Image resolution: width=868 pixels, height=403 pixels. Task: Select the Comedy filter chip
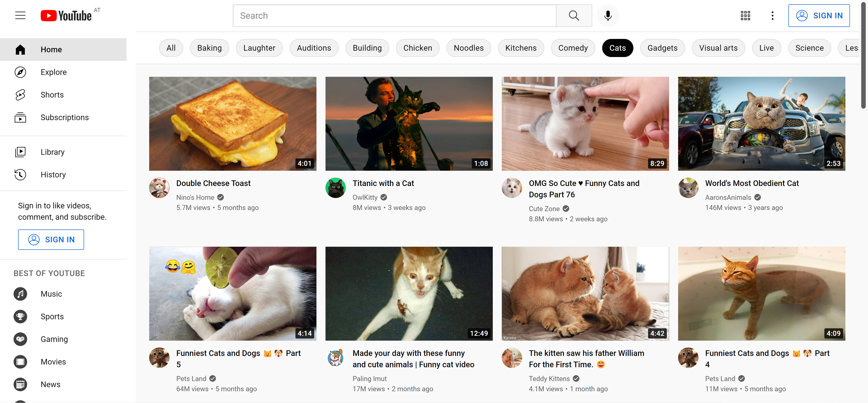coord(573,48)
